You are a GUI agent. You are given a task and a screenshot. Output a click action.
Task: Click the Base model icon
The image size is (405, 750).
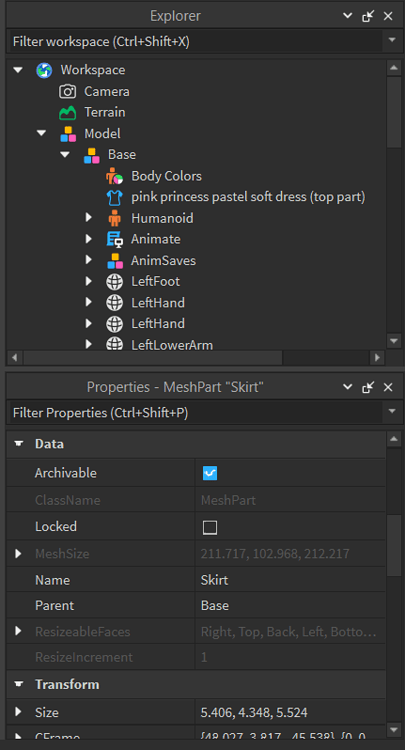pos(91,155)
